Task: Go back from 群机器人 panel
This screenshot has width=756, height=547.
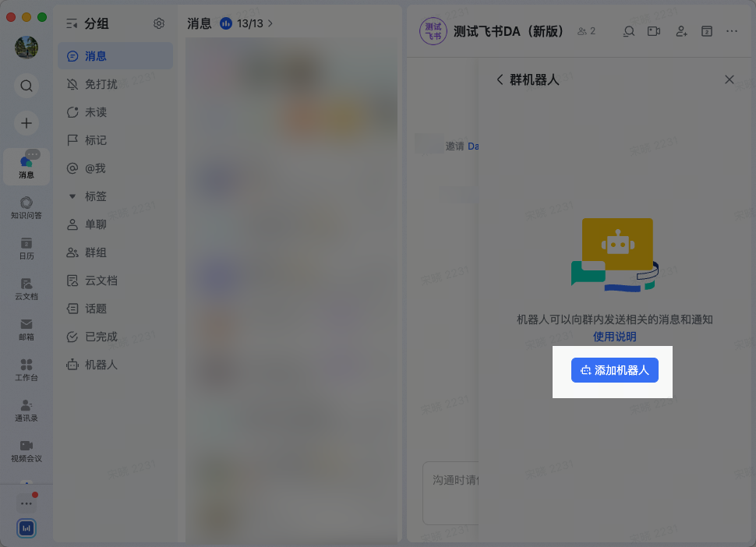Action: coord(500,79)
